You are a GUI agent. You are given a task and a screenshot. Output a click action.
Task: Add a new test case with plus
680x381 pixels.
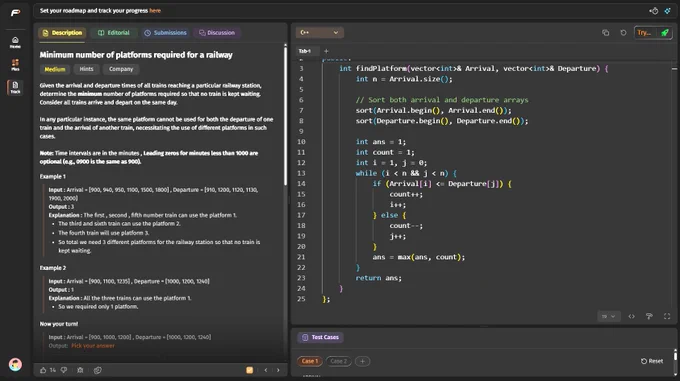363,361
